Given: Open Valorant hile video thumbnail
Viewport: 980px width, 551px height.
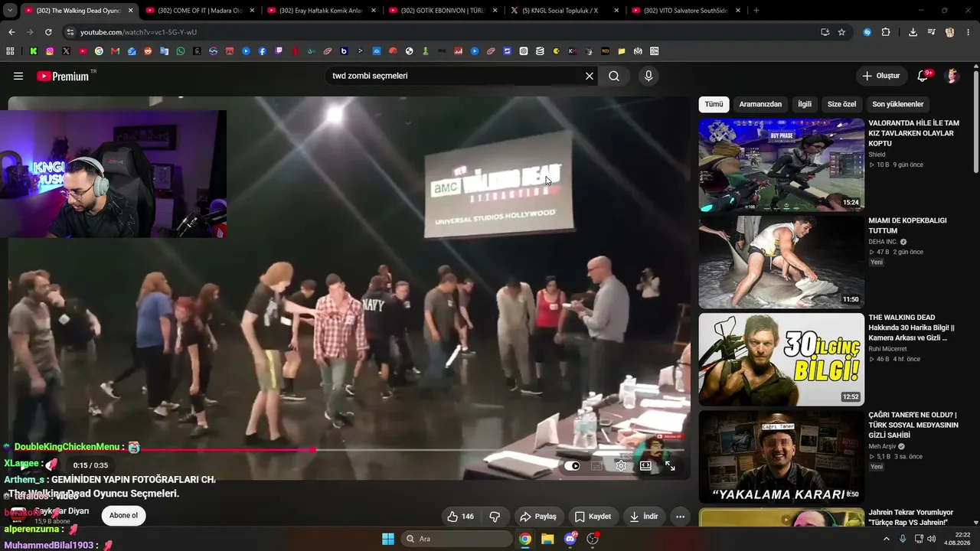Looking at the screenshot, I should pyautogui.click(x=781, y=165).
